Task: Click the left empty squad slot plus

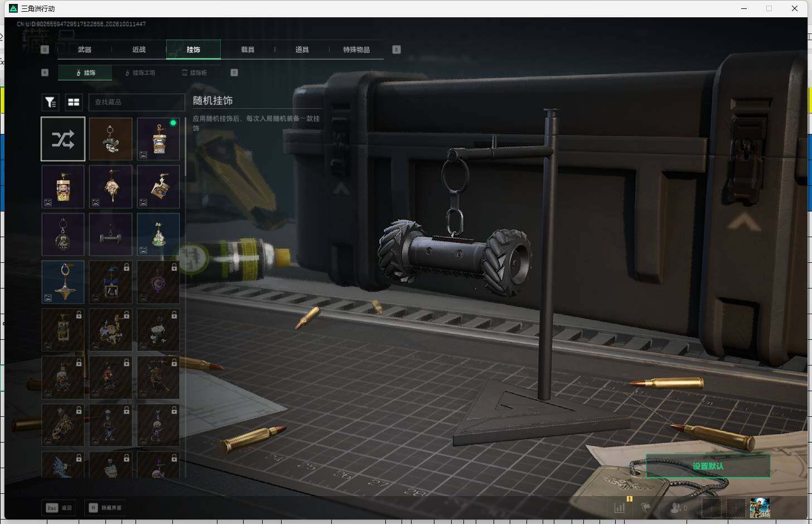Action: pyautogui.click(x=711, y=508)
